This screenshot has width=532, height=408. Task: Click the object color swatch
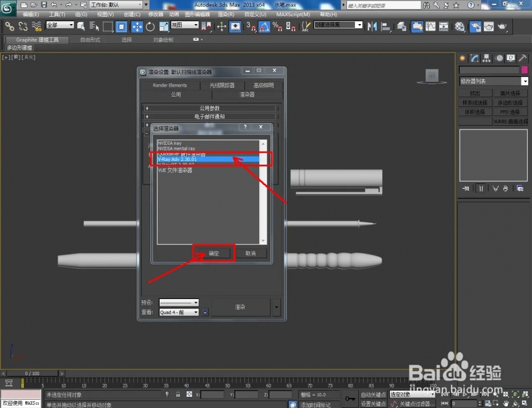click(525, 69)
